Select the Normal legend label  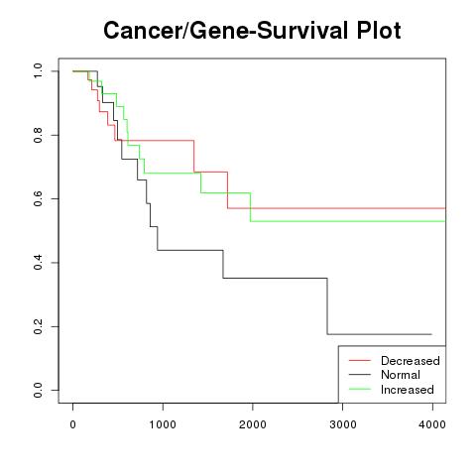pos(401,375)
